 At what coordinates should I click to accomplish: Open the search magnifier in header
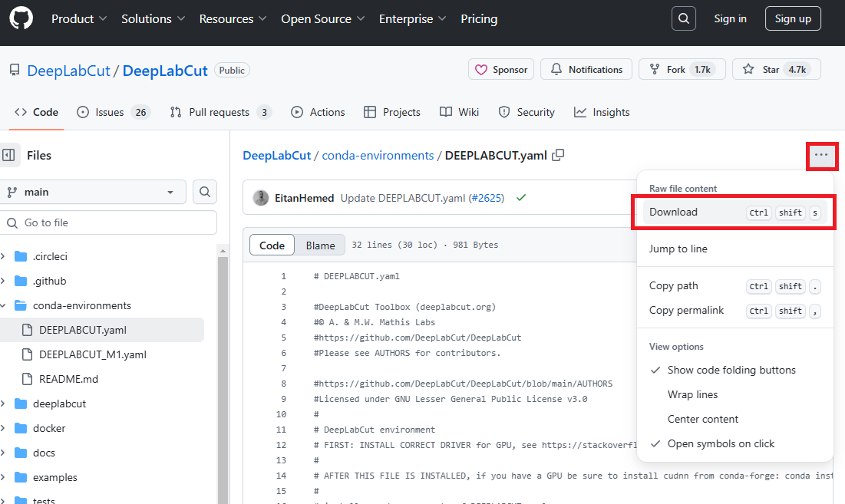point(683,18)
